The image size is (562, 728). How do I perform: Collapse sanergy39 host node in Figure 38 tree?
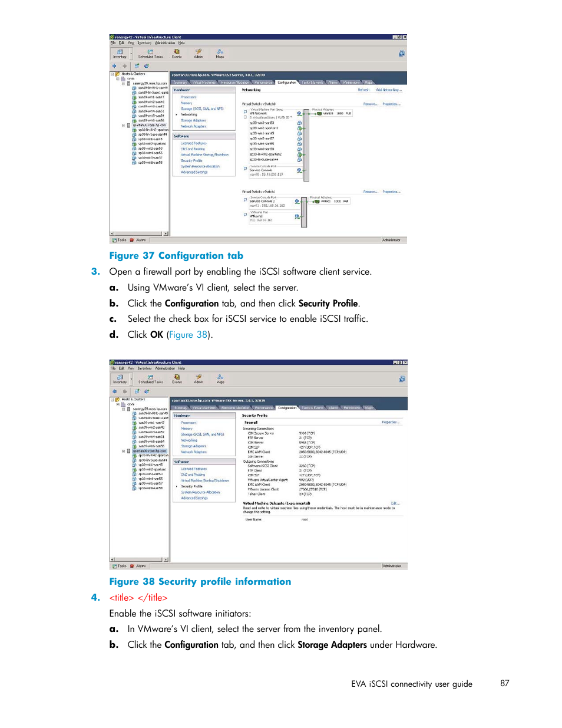pos(124,409)
